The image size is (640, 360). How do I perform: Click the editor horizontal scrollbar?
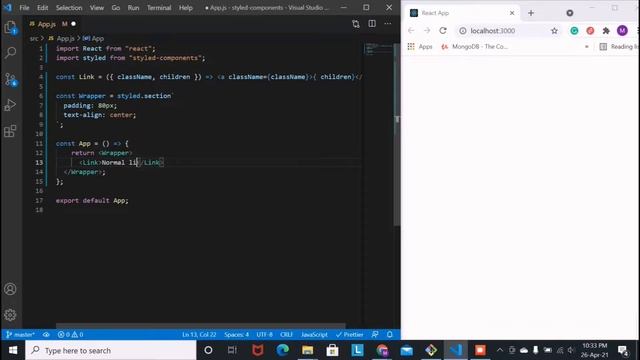tap(200, 326)
